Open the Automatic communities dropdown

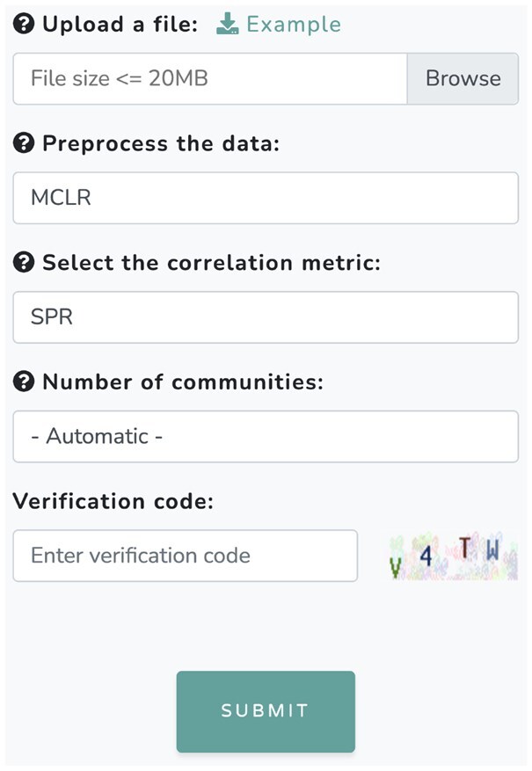point(266,437)
